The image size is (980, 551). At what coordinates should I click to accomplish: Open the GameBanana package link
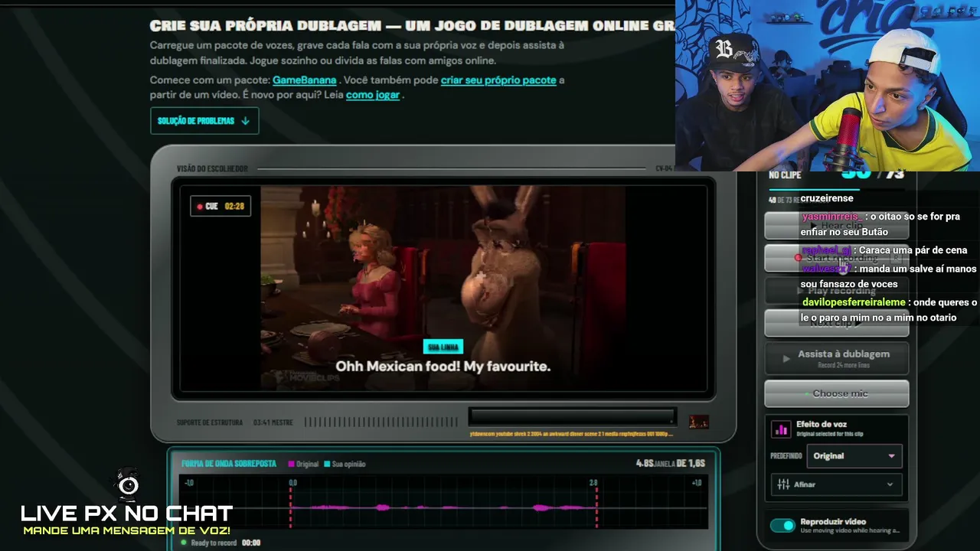tap(304, 80)
